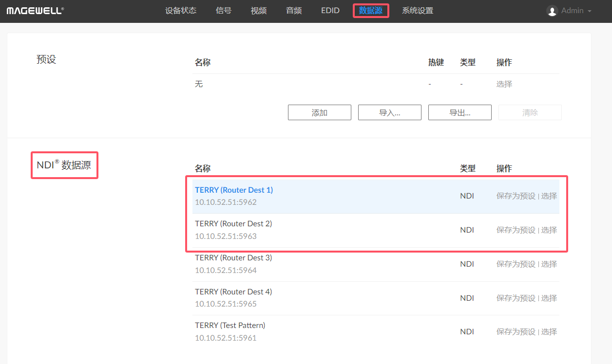Click the 导出... button
This screenshot has height=364, width=612.
[460, 112]
